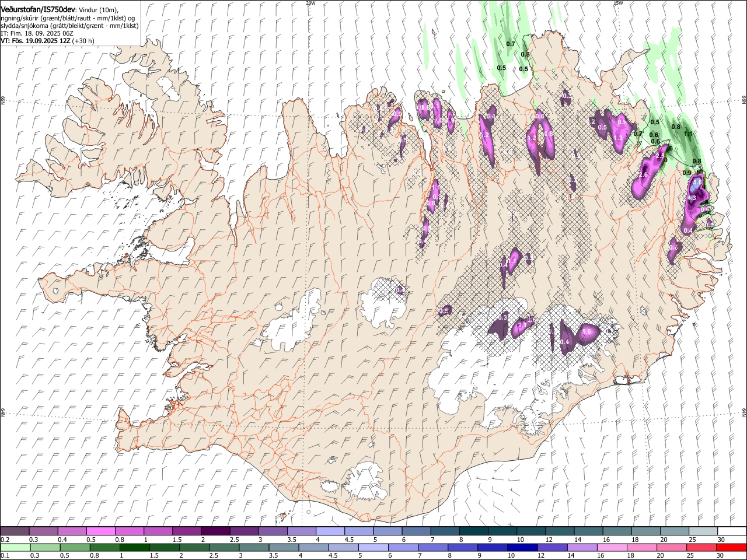Click the bright red 30 swatch, lower legend
The height and width of the screenshot is (560, 747).
click(731, 547)
